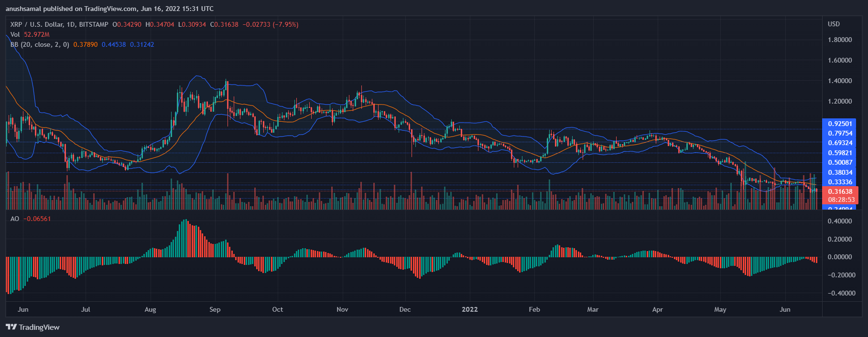The height and width of the screenshot is (337, 868).
Task: Click the 0.38034 blue price level label
Action: point(840,172)
